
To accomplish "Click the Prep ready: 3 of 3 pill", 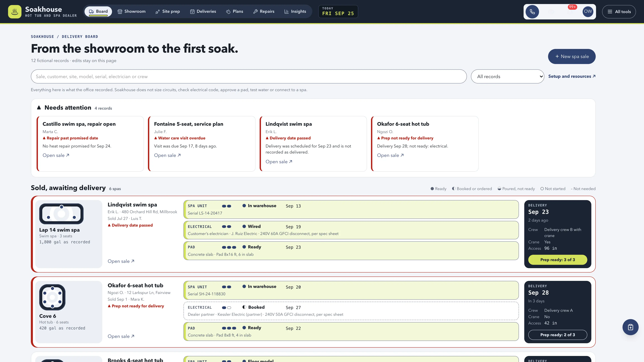I will pyautogui.click(x=557, y=260).
